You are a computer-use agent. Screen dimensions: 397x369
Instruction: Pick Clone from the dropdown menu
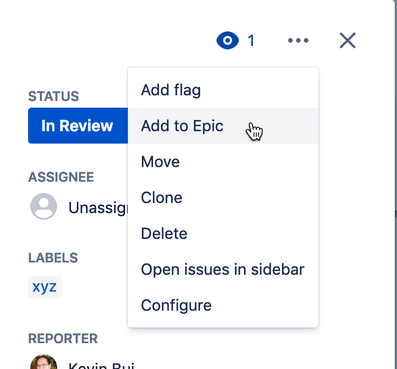tap(223, 198)
